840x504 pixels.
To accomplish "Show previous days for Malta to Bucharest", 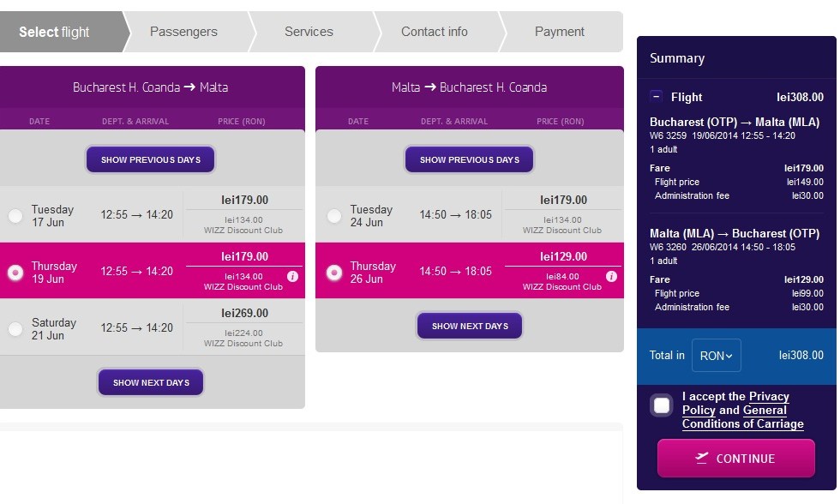I will (470, 160).
